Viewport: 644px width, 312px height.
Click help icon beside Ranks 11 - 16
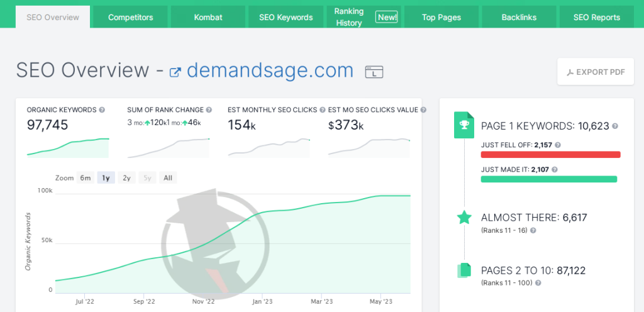(533, 231)
